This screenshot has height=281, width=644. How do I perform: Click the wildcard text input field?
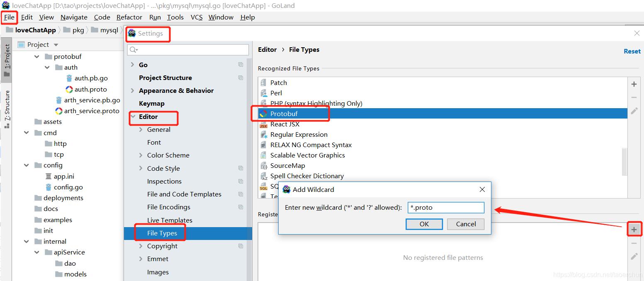coord(446,207)
